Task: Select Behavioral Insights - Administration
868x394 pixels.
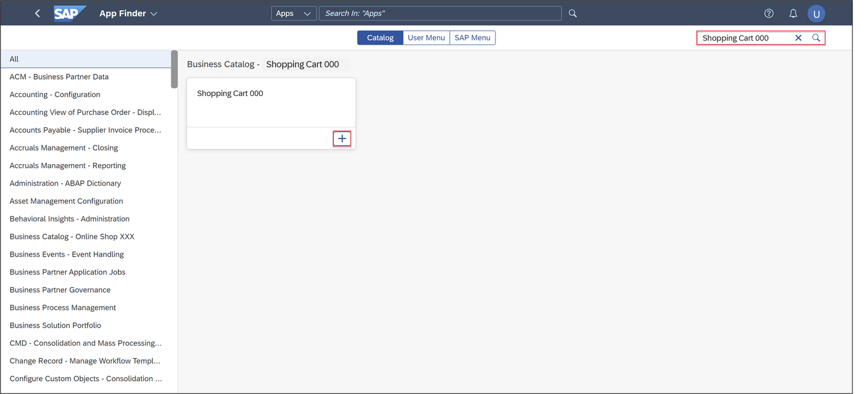Action: point(86,218)
